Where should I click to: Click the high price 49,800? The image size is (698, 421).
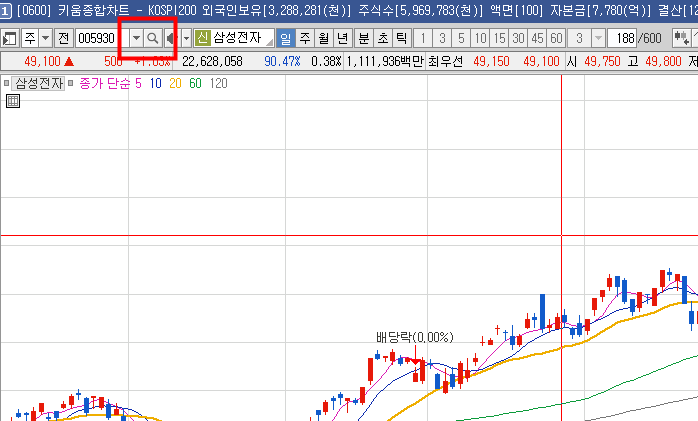click(x=663, y=61)
